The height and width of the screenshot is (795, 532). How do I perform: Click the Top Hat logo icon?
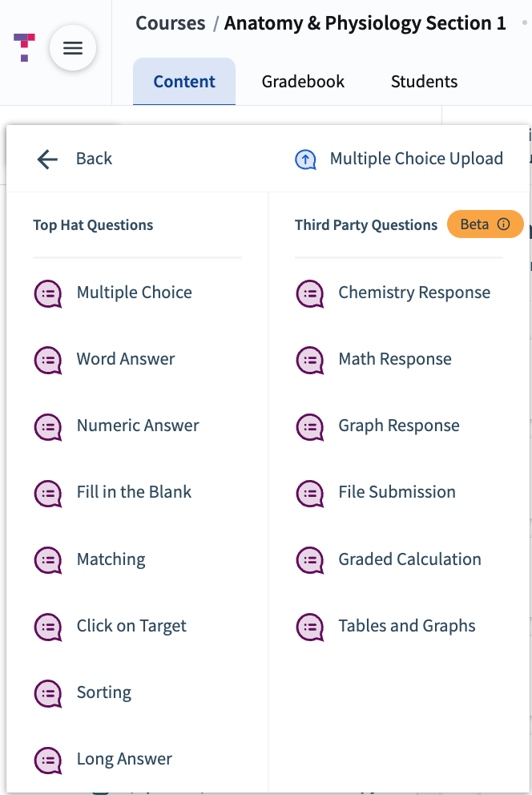[x=24, y=47]
